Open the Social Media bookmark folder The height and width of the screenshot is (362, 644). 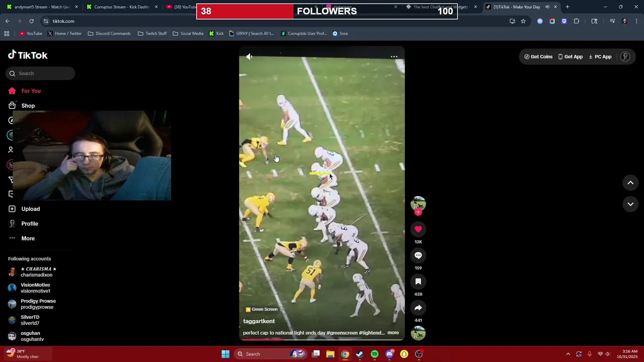(x=188, y=34)
